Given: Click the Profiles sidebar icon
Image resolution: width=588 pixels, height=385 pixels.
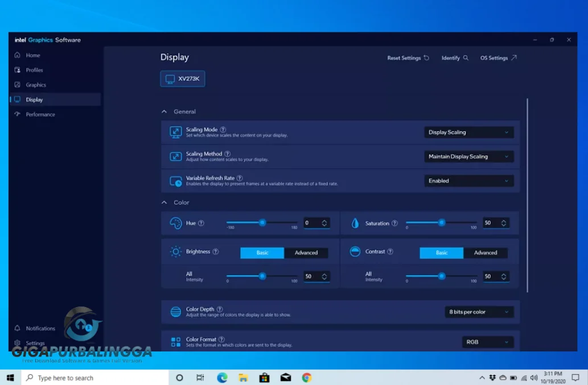Looking at the screenshot, I should click(x=17, y=70).
